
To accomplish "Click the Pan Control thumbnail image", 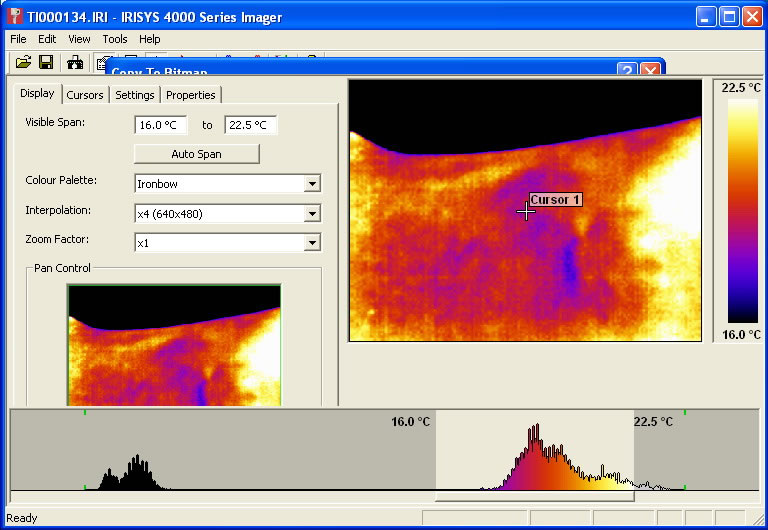I will (x=174, y=345).
